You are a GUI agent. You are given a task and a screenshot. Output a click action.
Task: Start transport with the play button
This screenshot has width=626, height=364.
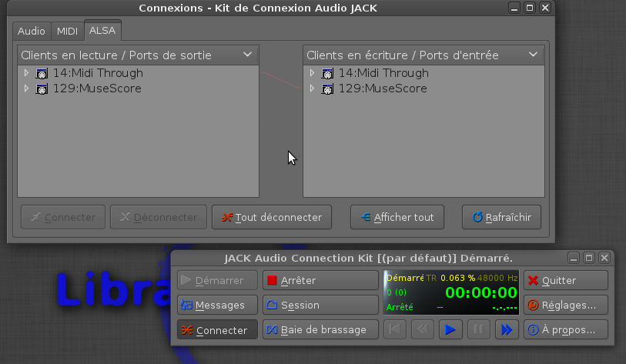click(450, 329)
